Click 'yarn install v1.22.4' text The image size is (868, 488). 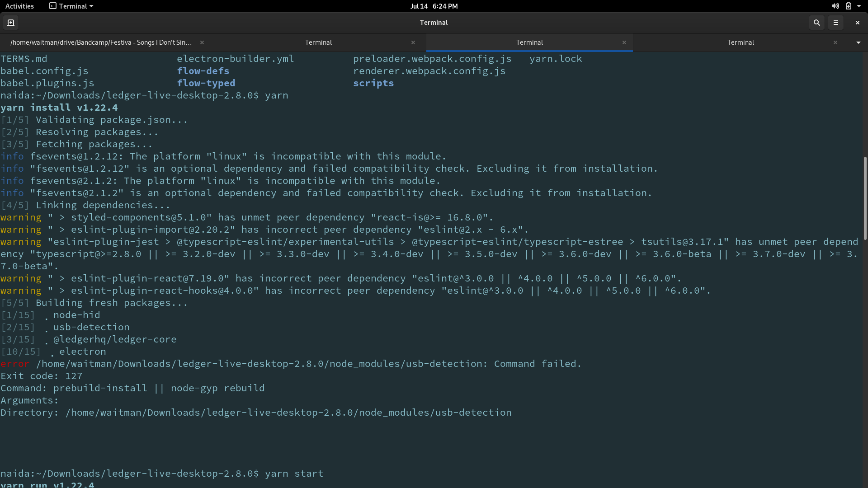point(59,108)
